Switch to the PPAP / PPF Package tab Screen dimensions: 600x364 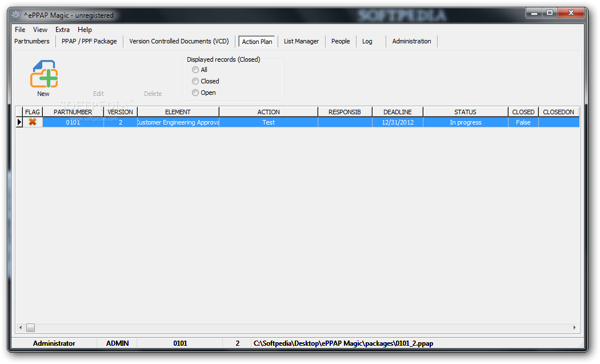pyautogui.click(x=89, y=41)
